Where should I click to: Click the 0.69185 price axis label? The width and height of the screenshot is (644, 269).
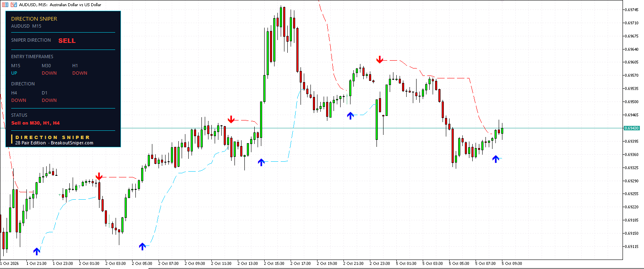[632, 220]
